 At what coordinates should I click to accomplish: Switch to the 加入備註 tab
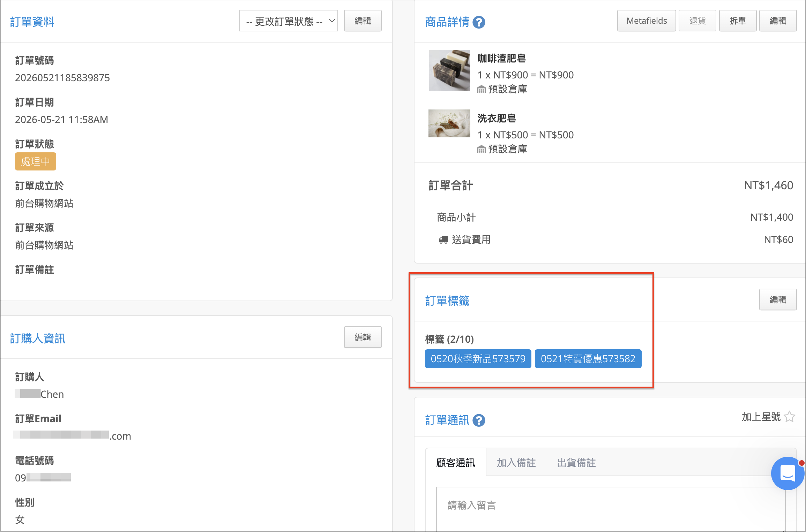[516, 463]
